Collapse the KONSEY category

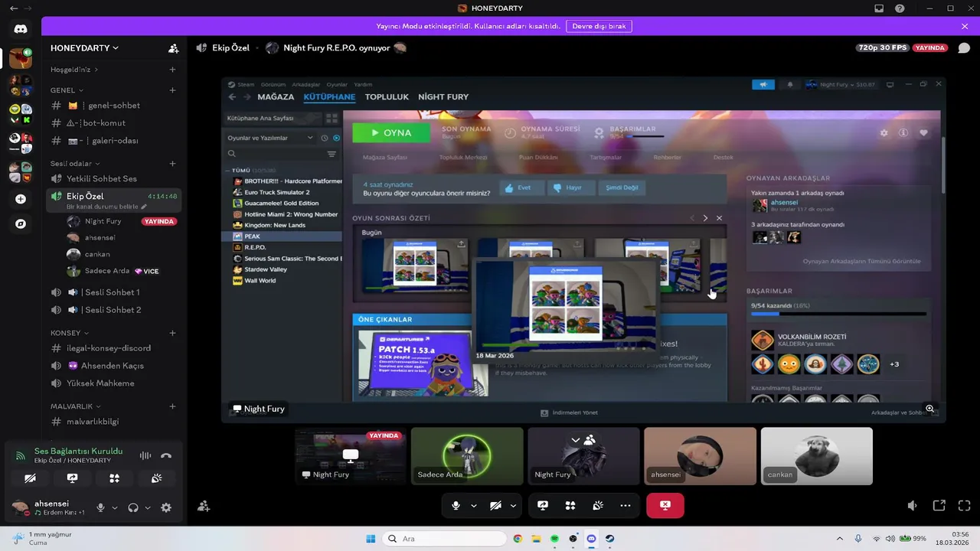pos(69,334)
